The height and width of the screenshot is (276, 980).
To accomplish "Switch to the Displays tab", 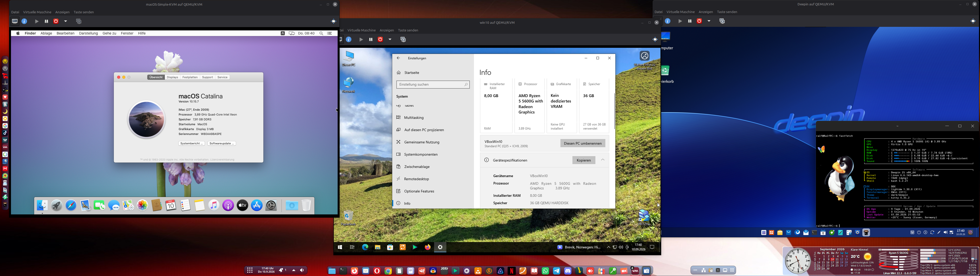I will pos(172,77).
